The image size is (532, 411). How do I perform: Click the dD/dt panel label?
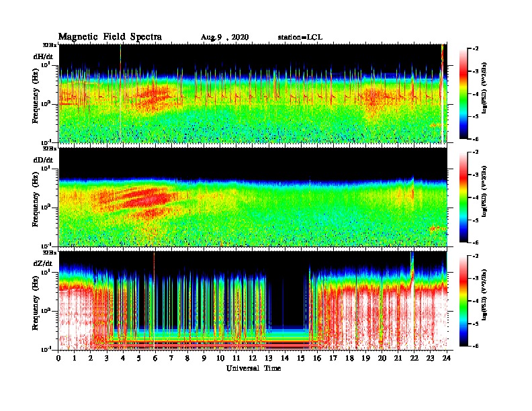43,160
